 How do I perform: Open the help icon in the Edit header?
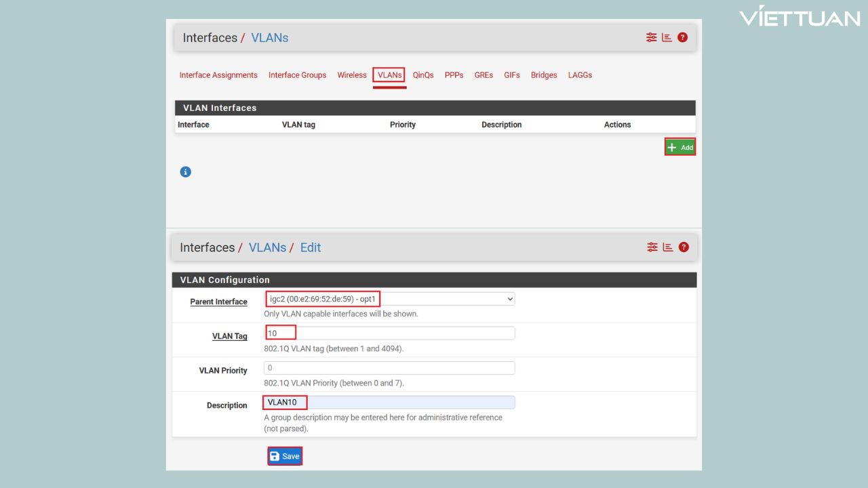point(683,247)
